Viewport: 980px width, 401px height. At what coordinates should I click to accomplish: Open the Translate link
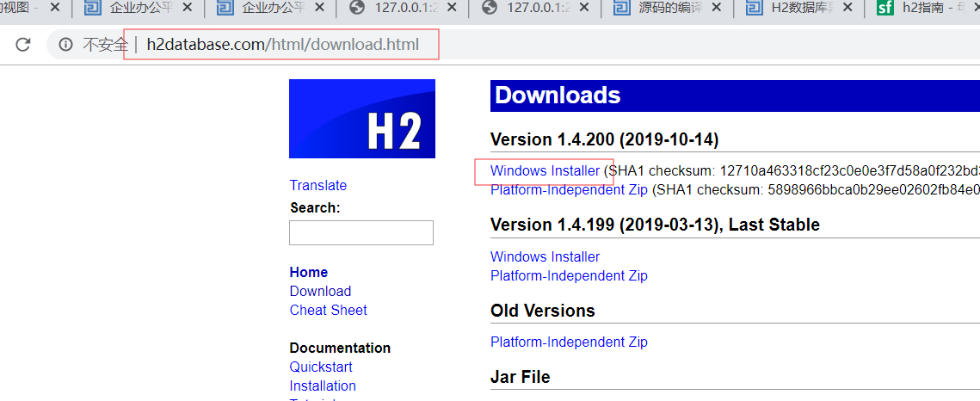318,186
